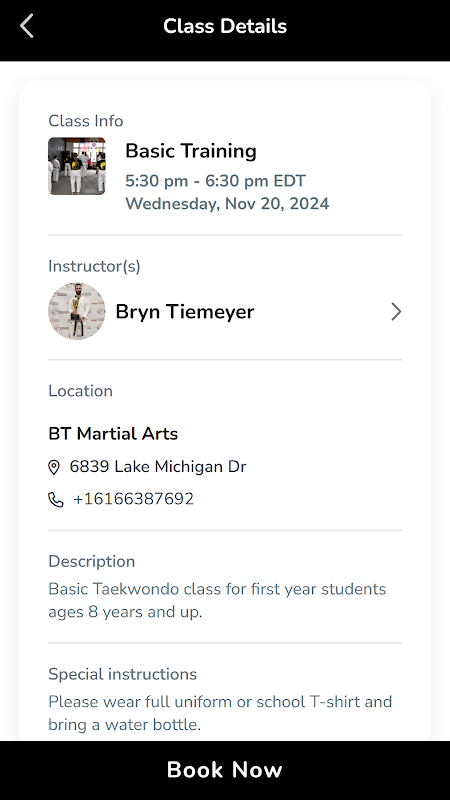
Task: Tap the Class Details header title
Action: tap(225, 26)
